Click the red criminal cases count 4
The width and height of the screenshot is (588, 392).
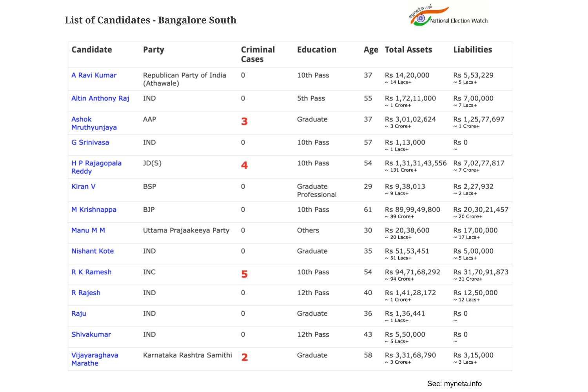click(244, 165)
